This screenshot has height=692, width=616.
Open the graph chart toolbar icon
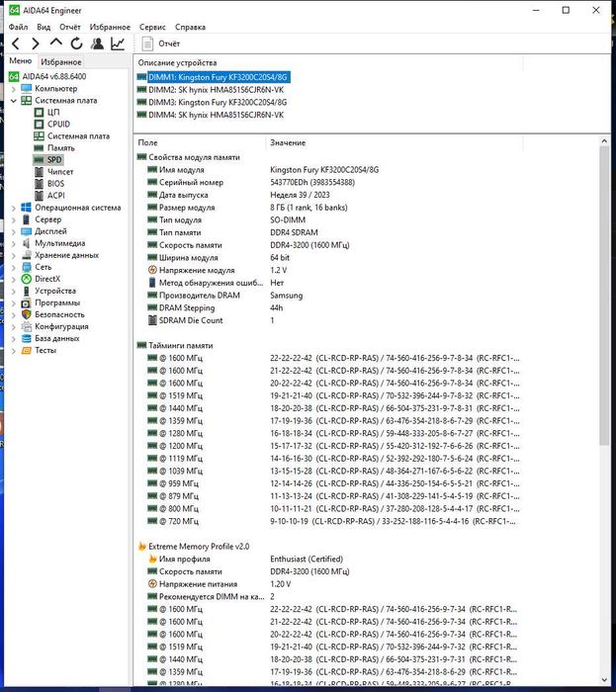(x=118, y=43)
